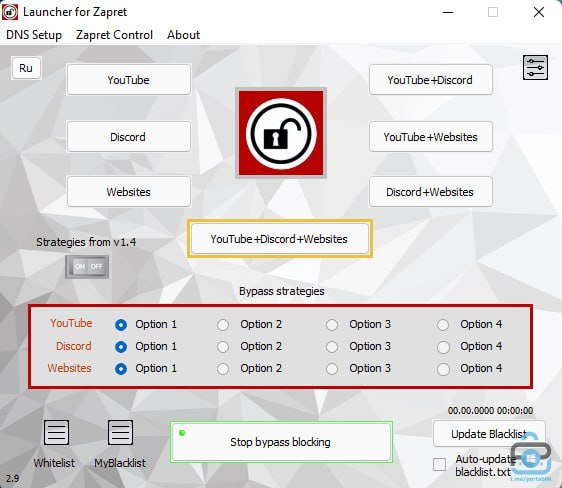Pick Discord Option 3 radio button
Screen dimensions: 562x488
click(332, 346)
